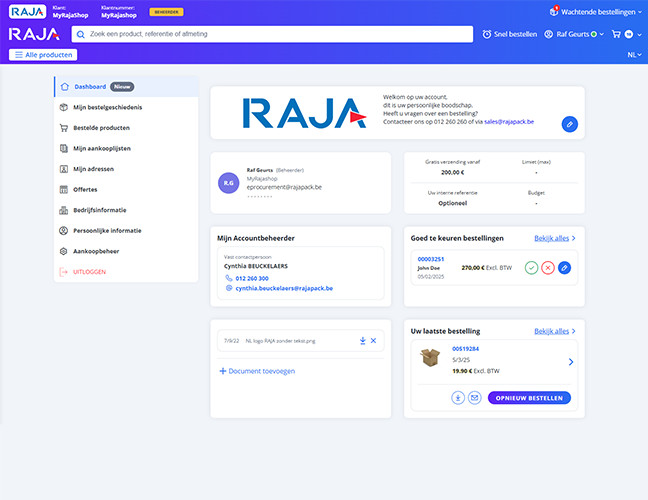Click the logout arrow icon
The height and width of the screenshot is (500, 648).
point(64,272)
